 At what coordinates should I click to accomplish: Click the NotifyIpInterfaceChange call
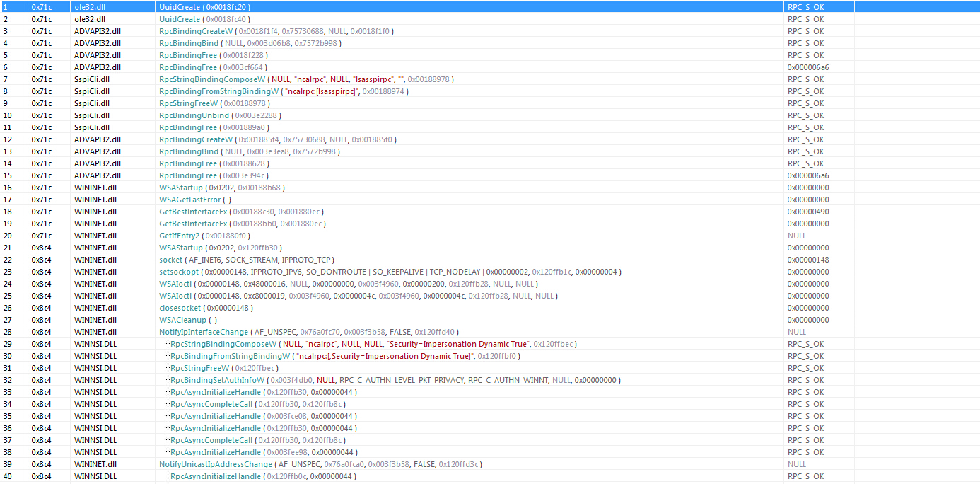309,332
